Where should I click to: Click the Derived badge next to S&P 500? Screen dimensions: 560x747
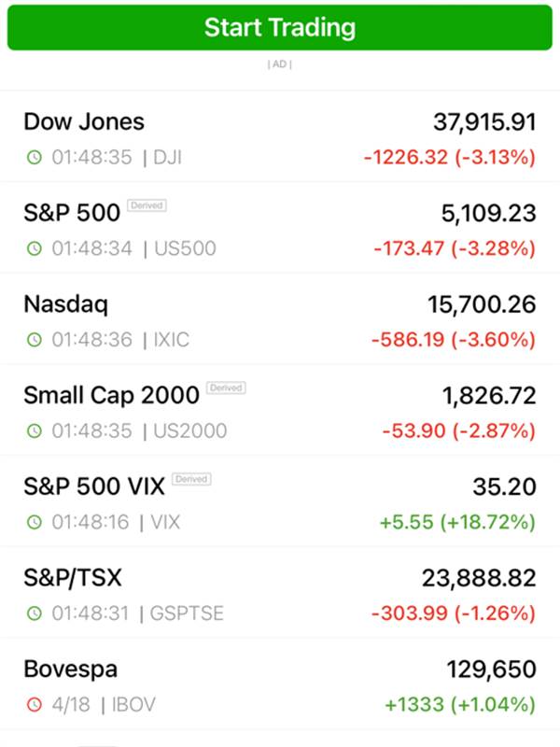point(147,205)
